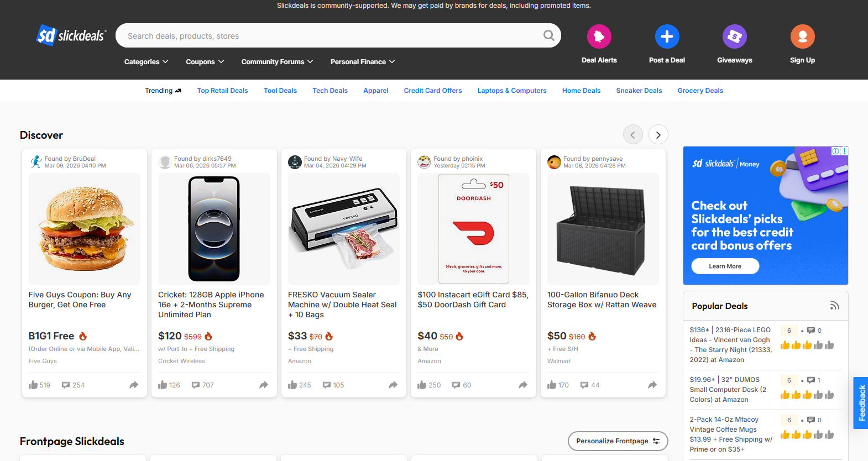Image resolution: width=868 pixels, height=461 pixels.
Task: Click the Cricket Wireless store name
Action: click(181, 361)
